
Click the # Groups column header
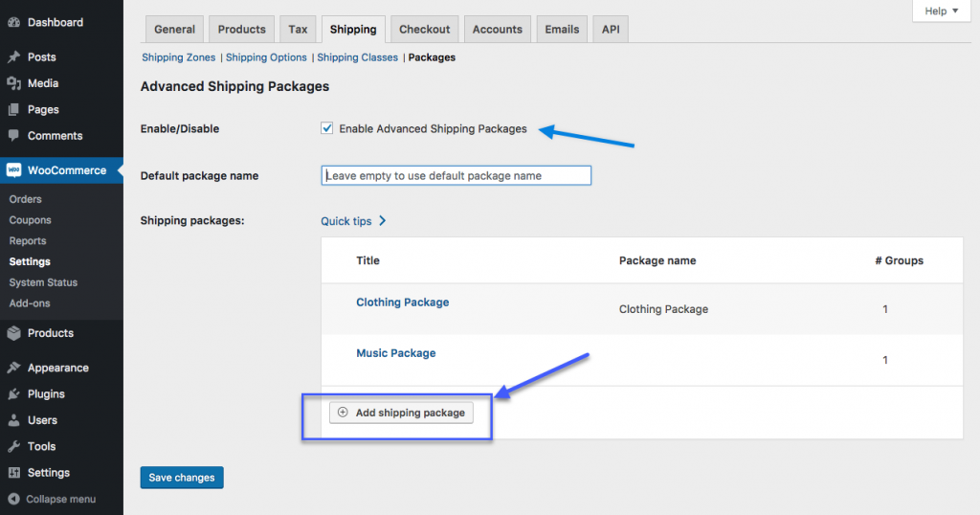coord(900,260)
